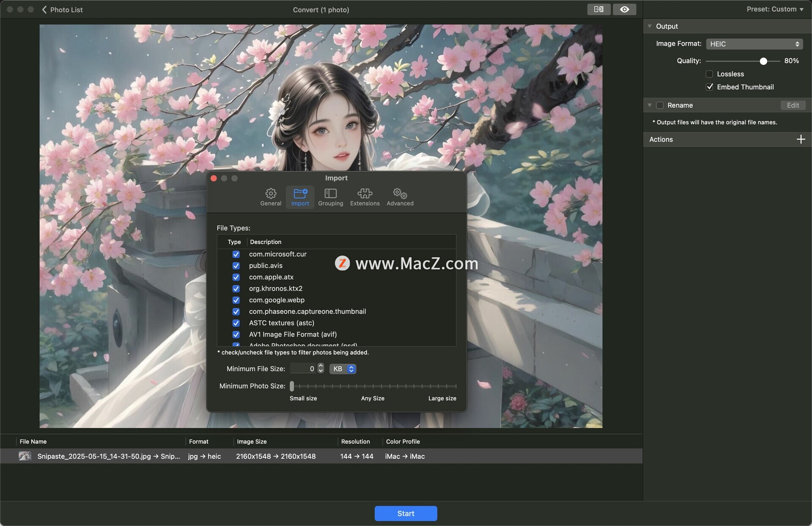Viewport: 812px width, 526px height.
Task: Sort by Resolution column header
Action: coord(355,441)
